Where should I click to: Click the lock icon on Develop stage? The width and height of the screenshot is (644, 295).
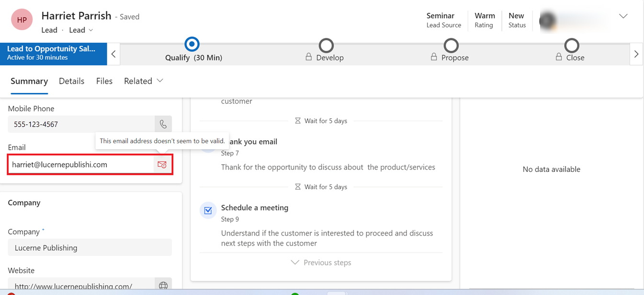(309, 57)
